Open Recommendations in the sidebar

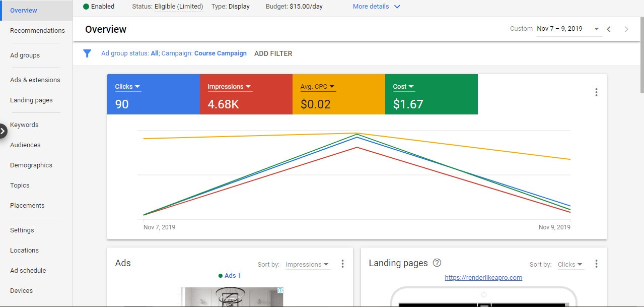pyautogui.click(x=37, y=30)
